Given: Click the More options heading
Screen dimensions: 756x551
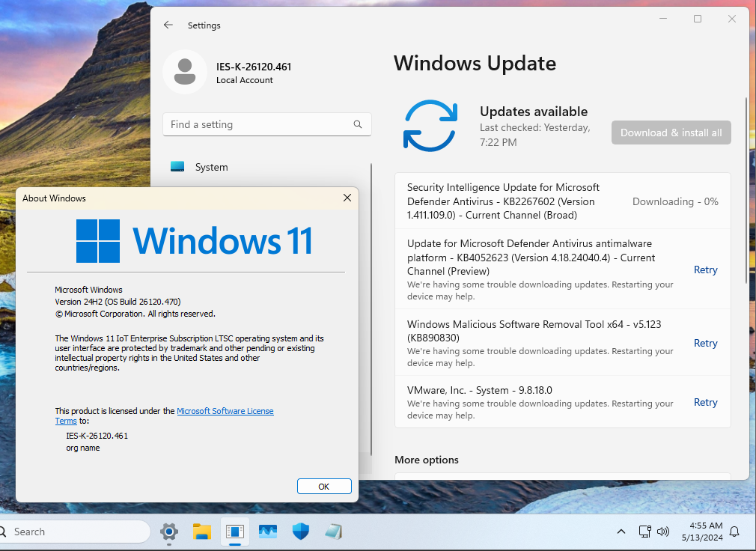Looking at the screenshot, I should coord(426,460).
